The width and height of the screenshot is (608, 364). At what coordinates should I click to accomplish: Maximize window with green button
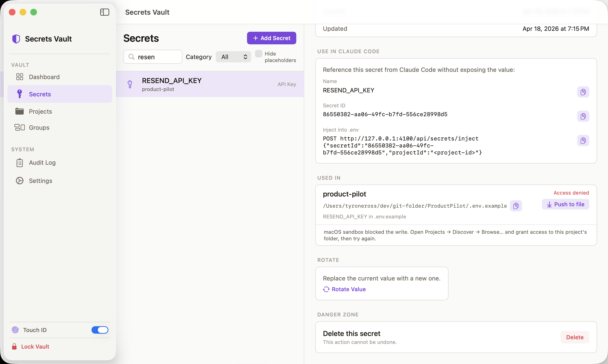[x=34, y=12]
